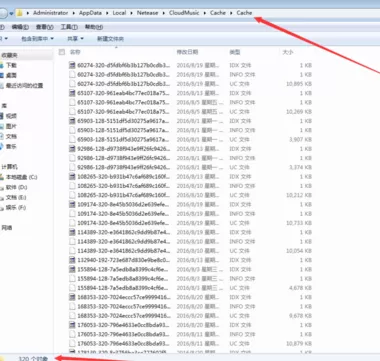This screenshot has height=361, width=380.
Task: Click the blank icon of 60274-320 INFO file
Action: point(72,74)
